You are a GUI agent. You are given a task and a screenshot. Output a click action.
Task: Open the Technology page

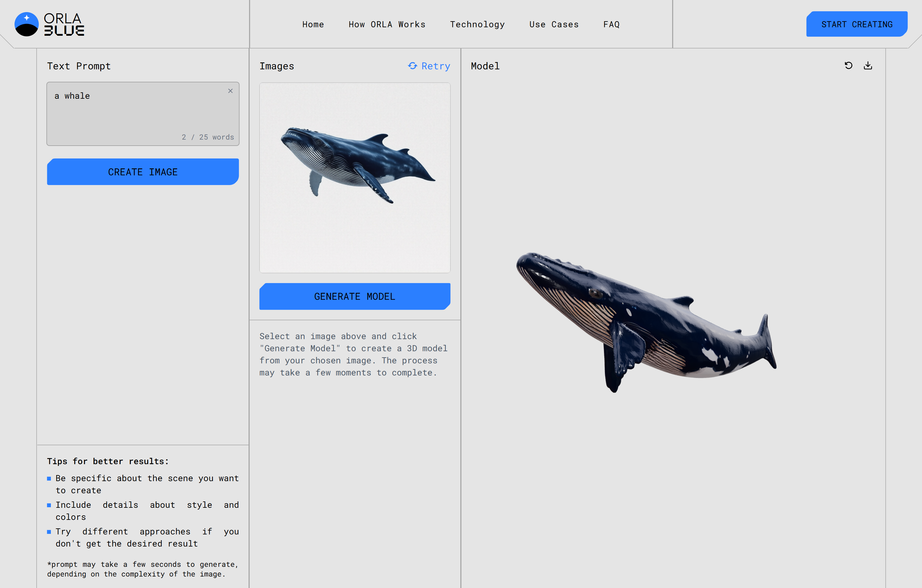tap(477, 25)
